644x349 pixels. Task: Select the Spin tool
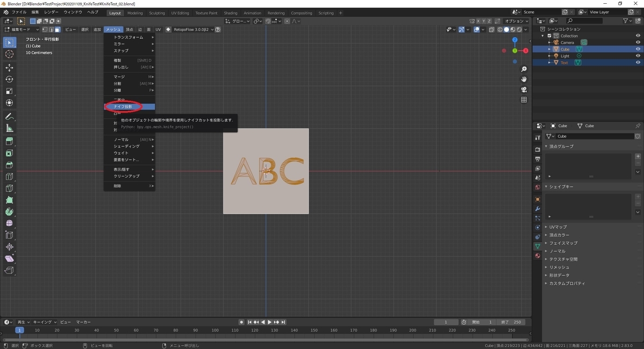pyautogui.click(x=9, y=212)
